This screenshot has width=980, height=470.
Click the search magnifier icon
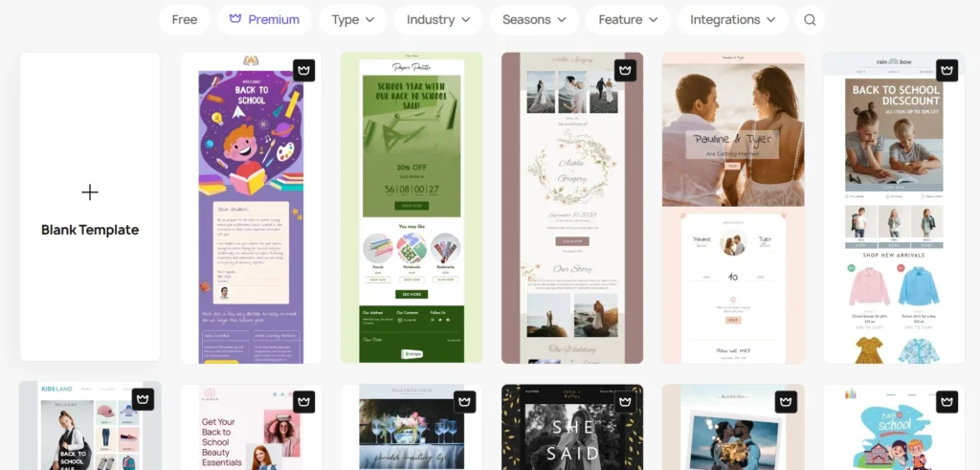[x=810, y=19]
